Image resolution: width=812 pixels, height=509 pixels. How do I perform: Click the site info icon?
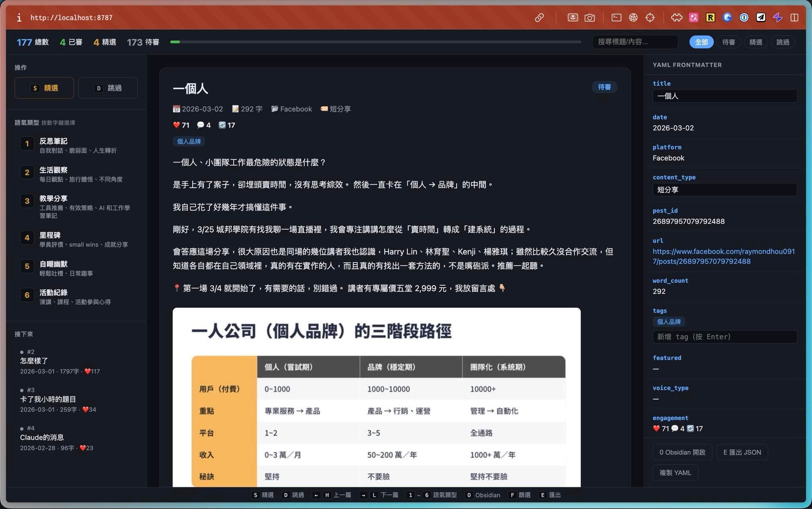click(x=19, y=17)
